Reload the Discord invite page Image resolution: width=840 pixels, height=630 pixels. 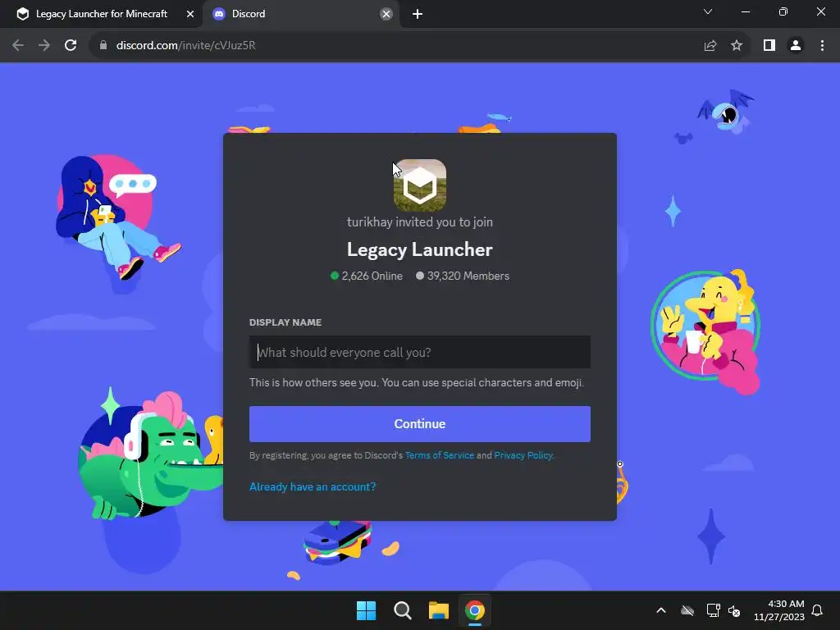click(x=71, y=46)
